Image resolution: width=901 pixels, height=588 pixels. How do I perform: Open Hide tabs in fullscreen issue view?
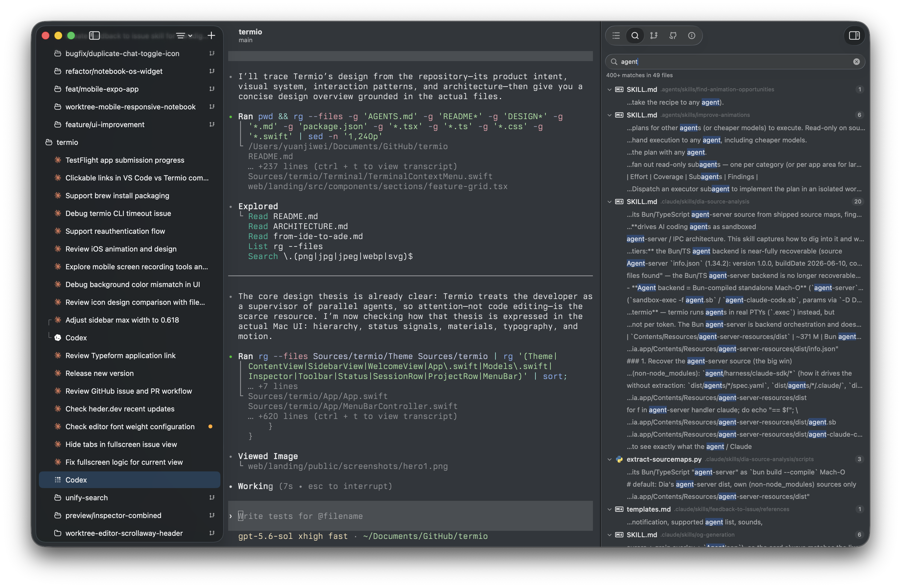coord(129,444)
